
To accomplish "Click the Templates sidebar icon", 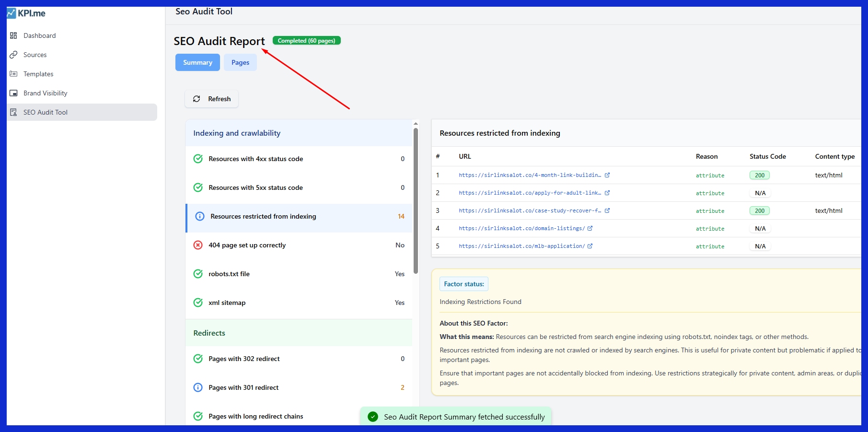I will coord(12,73).
